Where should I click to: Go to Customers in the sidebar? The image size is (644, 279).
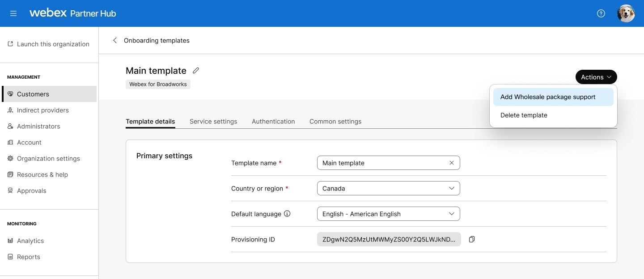pos(49,94)
